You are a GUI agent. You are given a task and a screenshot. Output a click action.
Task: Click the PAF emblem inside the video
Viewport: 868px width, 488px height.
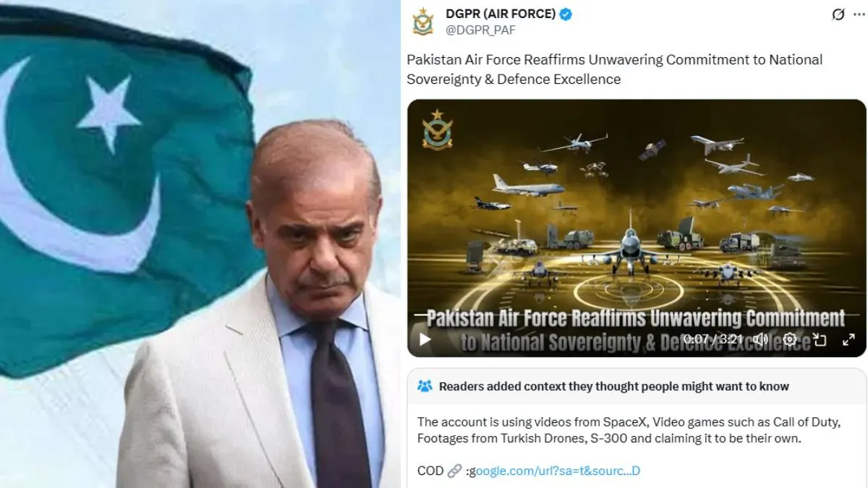click(x=437, y=129)
